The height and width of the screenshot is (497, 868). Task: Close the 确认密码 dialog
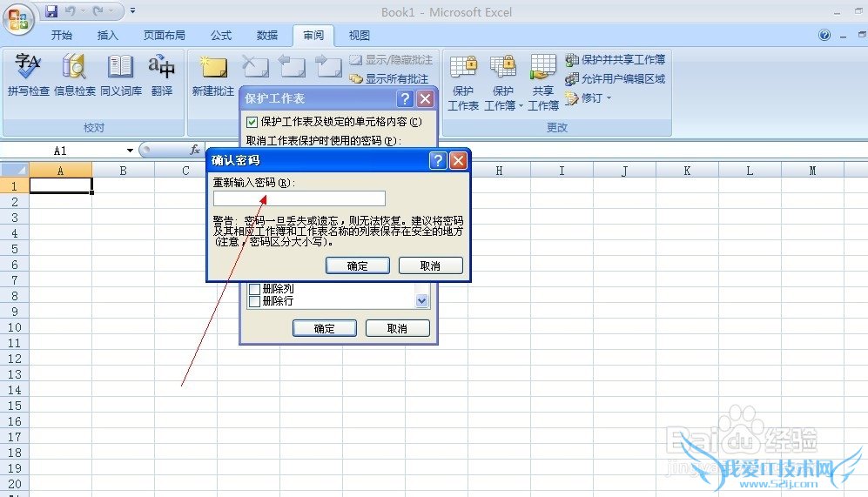coord(458,160)
